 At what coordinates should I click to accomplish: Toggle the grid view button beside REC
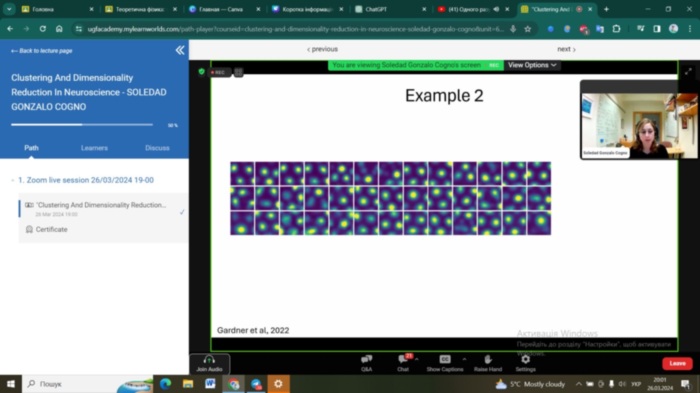tap(238, 72)
